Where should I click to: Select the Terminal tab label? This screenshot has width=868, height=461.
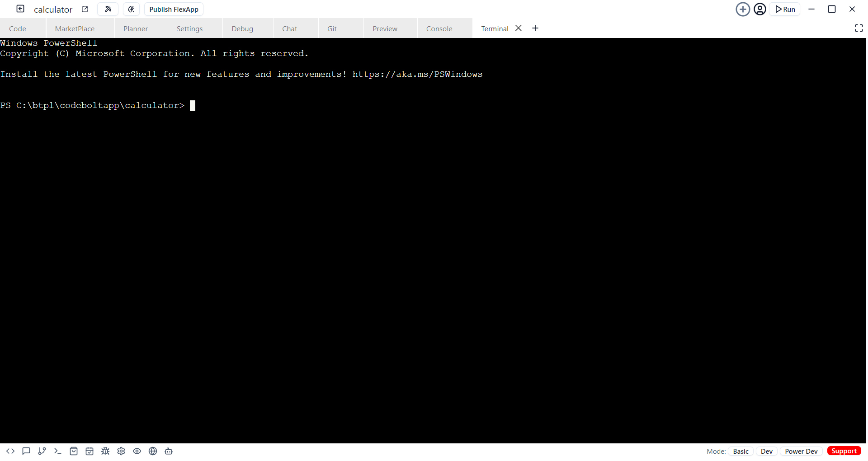tap(495, 28)
